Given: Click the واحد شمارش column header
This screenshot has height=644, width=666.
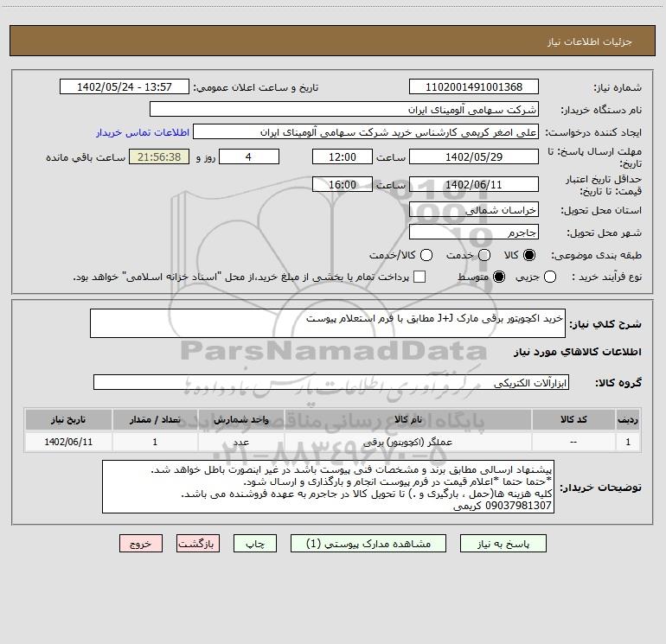Looking at the screenshot, I should coord(240,419).
